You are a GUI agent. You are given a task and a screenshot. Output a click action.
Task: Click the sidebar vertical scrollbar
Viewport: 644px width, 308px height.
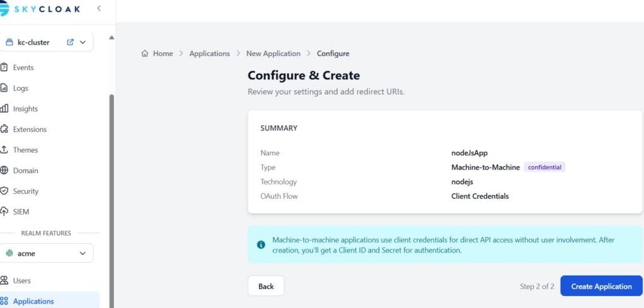click(113, 189)
